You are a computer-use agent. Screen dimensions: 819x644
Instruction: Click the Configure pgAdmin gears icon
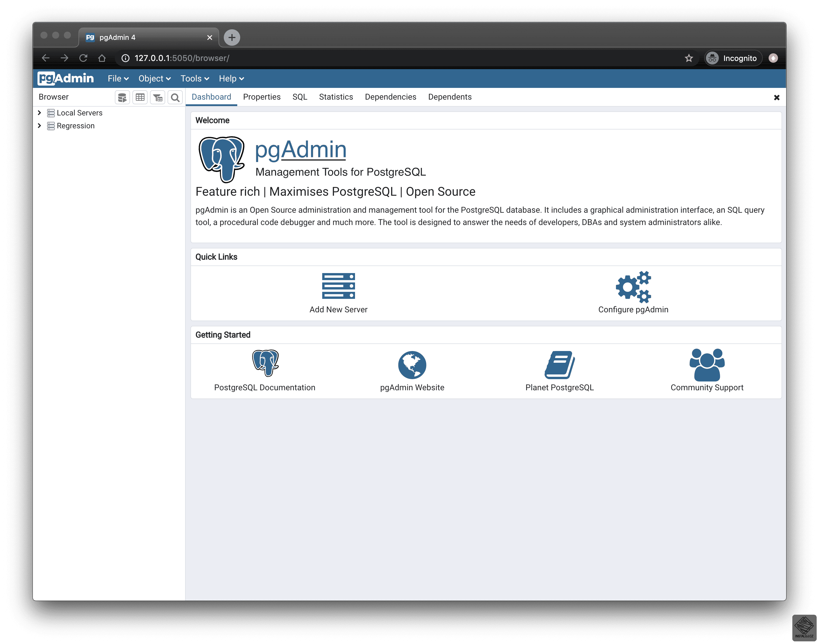coord(633,287)
